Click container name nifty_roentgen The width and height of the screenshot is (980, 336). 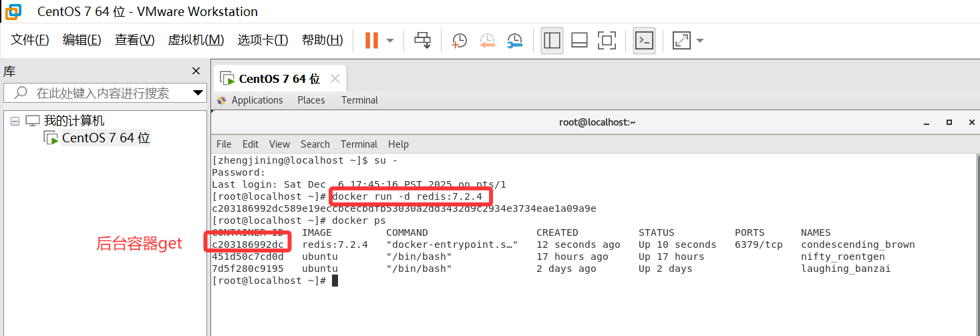(843, 257)
